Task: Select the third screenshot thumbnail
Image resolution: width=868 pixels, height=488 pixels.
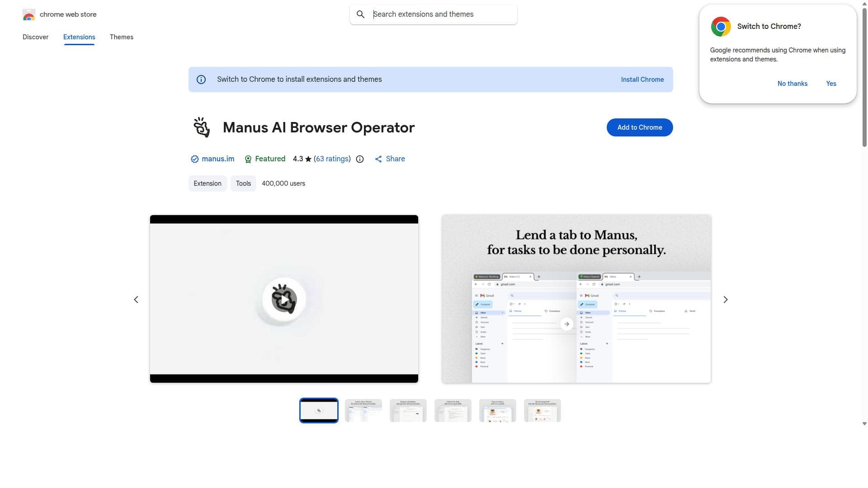Action: coord(408,410)
